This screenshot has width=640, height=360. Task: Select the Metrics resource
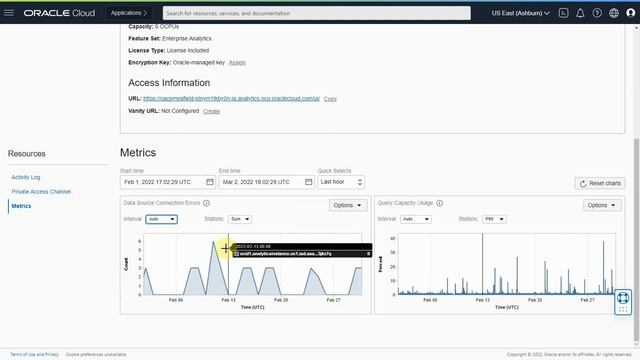(x=21, y=206)
